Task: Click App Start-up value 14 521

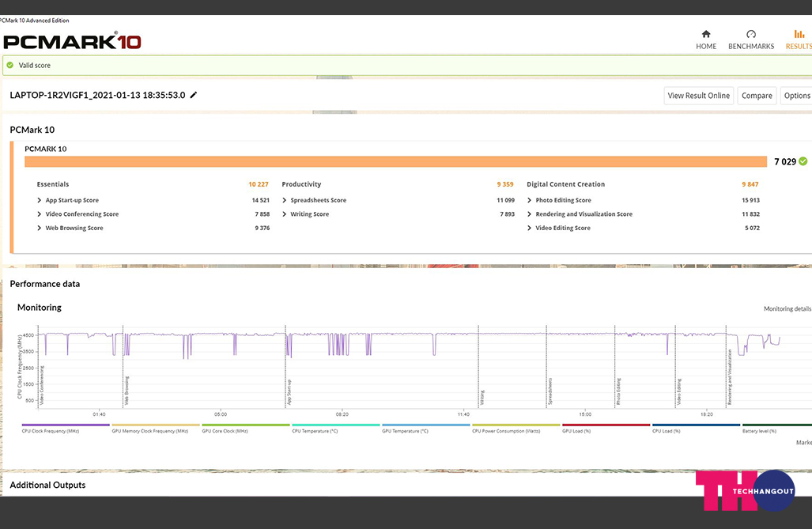Action: point(260,200)
